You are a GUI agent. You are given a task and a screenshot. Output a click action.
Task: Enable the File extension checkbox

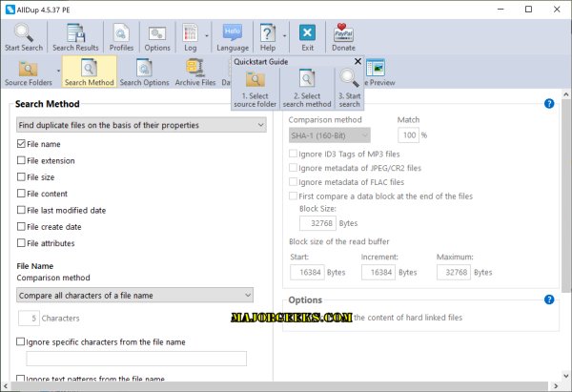point(21,160)
